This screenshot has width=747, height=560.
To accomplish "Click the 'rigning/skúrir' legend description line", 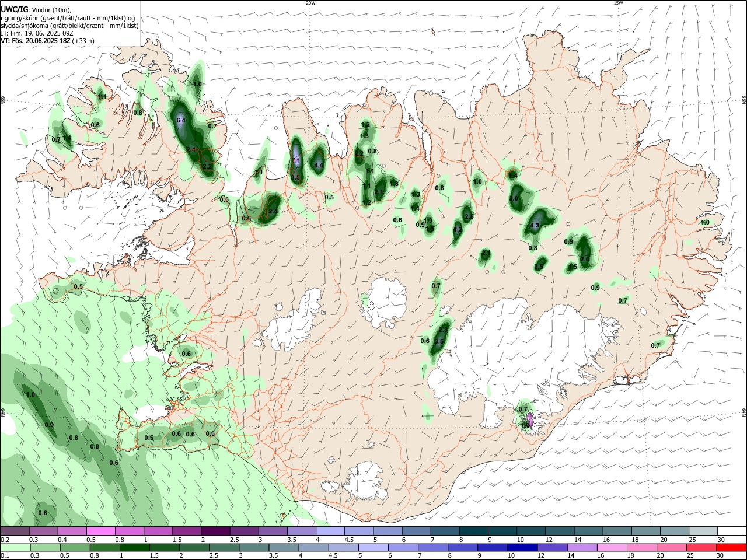I will [68, 18].
